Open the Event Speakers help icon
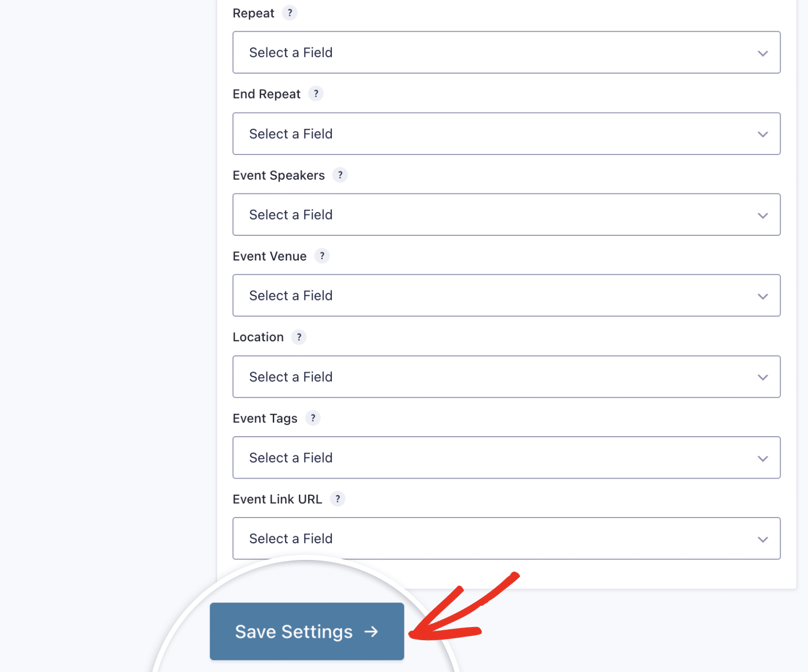The image size is (808, 672). 340,175
